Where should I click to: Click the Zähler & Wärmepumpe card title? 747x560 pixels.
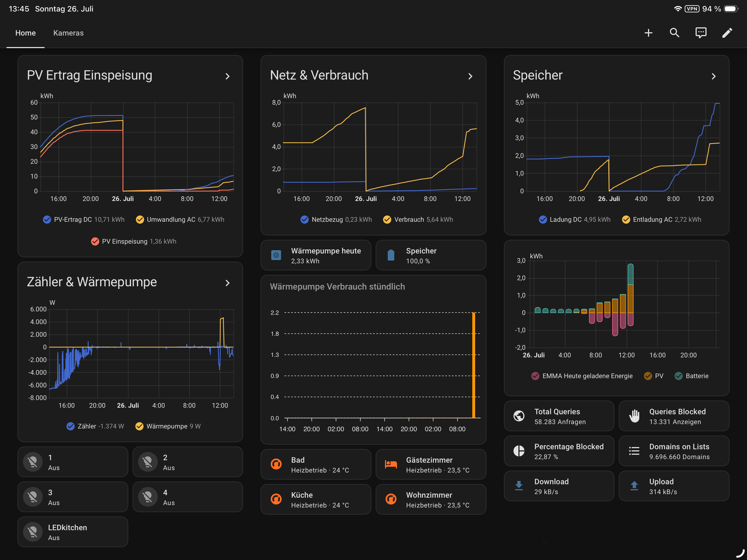pyautogui.click(x=92, y=282)
